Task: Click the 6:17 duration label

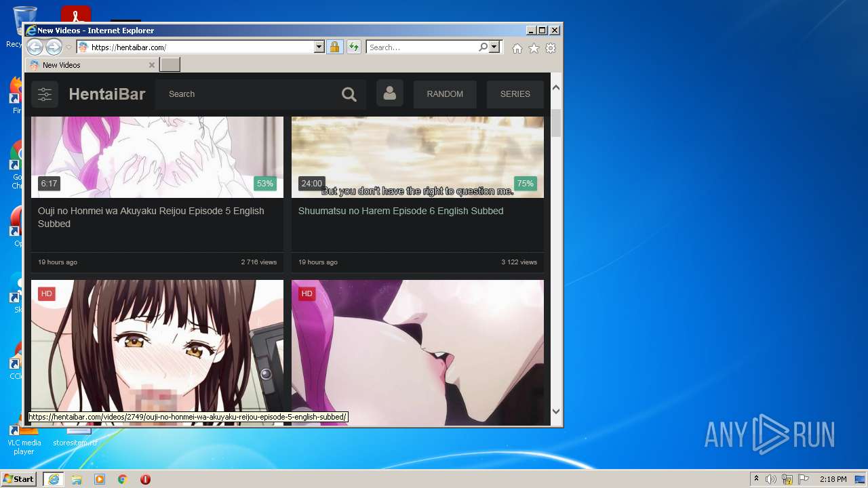Action: (x=49, y=183)
